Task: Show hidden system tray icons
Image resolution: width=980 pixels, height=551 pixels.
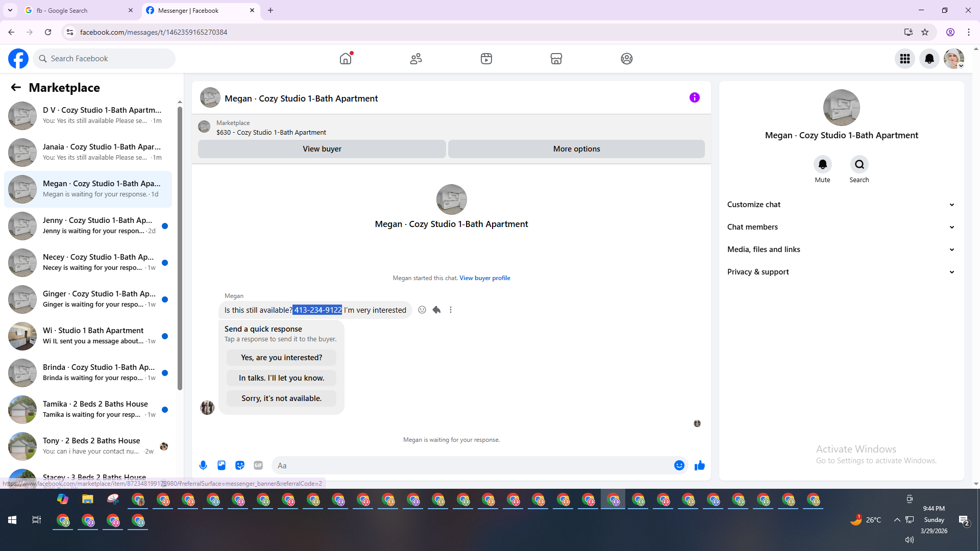Action: click(x=897, y=520)
